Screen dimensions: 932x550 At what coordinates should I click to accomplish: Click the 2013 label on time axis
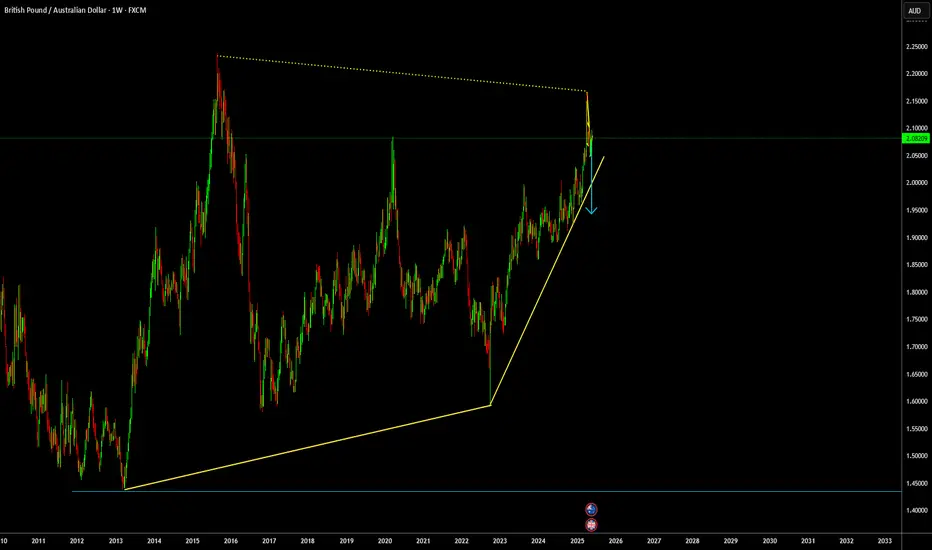[116, 541]
